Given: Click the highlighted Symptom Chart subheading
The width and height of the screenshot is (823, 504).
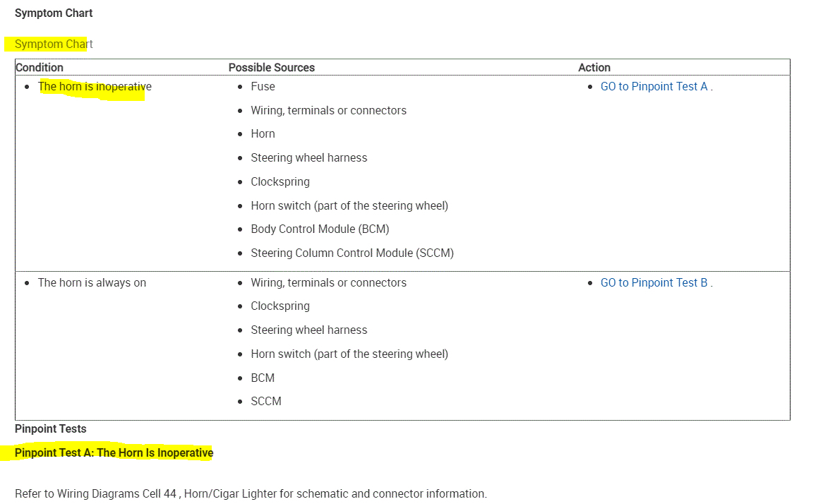Looking at the screenshot, I should (x=54, y=44).
